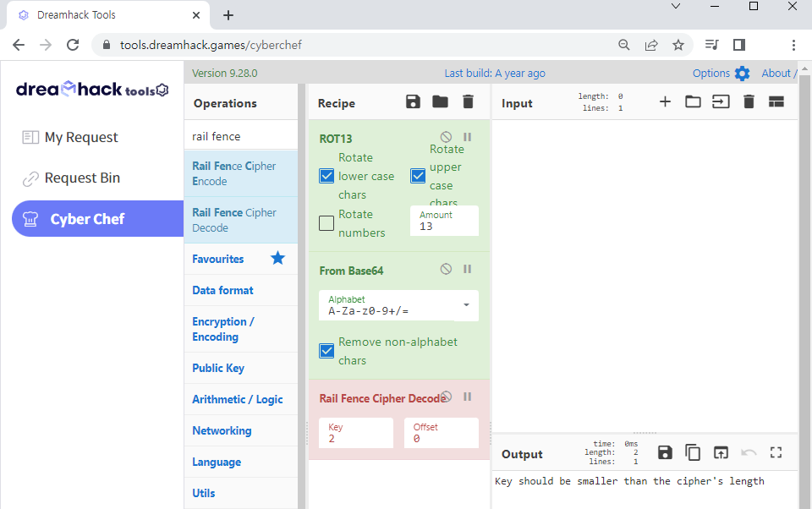Open browser zoom magnifier icon
The image size is (812, 509).
pyautogui.click(x=624, y=45)
